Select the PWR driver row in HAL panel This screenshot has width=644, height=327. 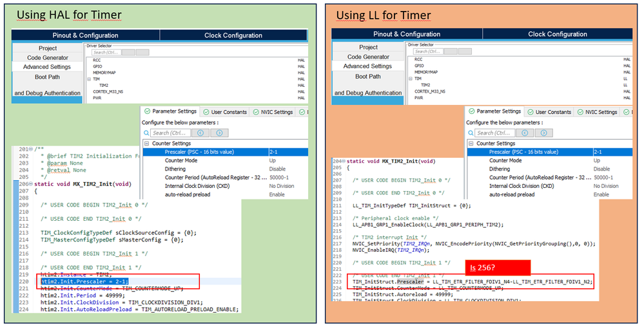click(x=197, y=98)
